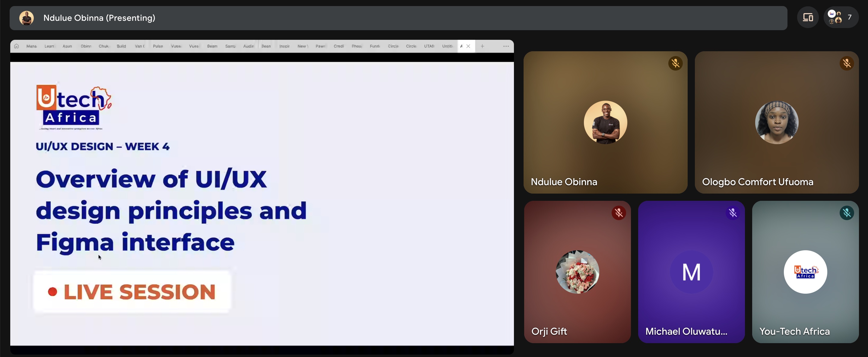The width and height of the screenshot is (868, 357).
Task: Select the You-Tech Africa logo avatar
Action: [805, 272]
